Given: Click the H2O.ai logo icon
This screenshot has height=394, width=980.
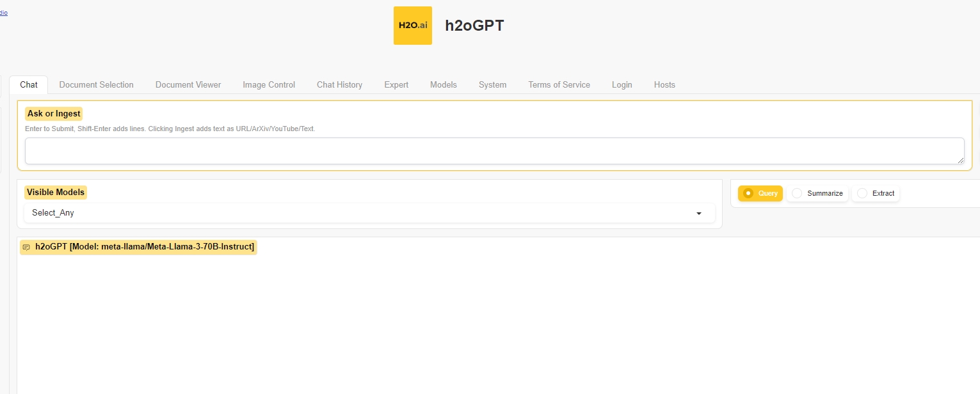Looking at the screenshot, I should (x=412, y=26).
